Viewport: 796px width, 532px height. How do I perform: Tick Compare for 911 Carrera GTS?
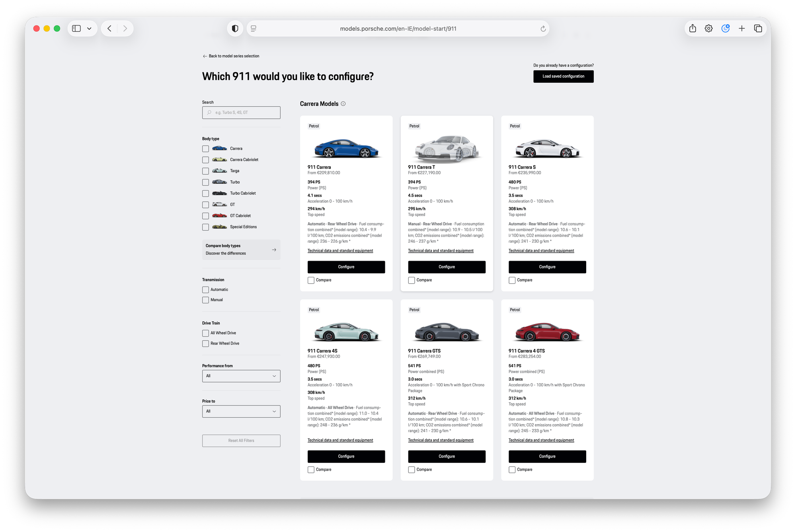click(x=412, y=470)
